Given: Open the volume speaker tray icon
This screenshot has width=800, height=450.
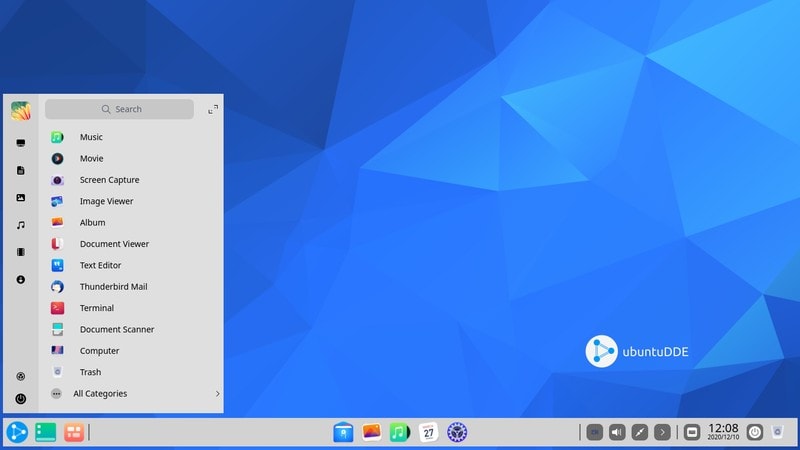Looking at the screenshot, I should tap(617, 433).
